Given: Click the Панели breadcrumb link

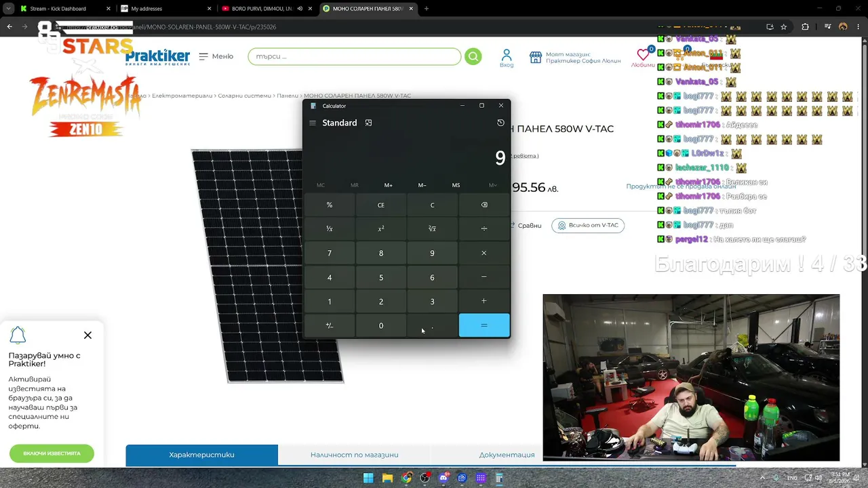Looking at the screenshot, I should tap(288, 96).
